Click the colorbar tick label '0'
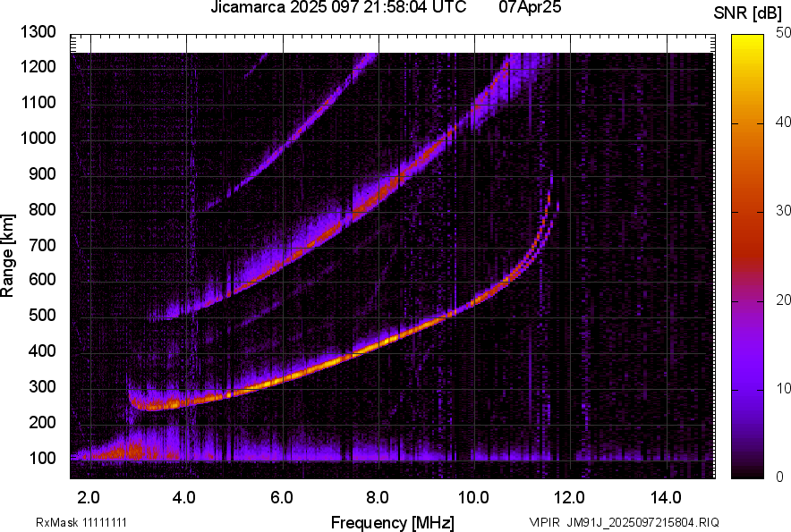Viewport: 791px width, 532px height. [x=780, y=477]
